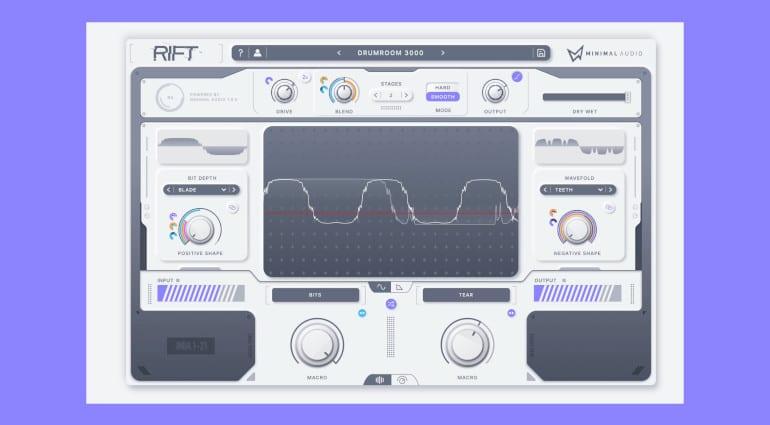The height and width of the screenshot is (425, 770).
Task: Open the Blade shape dropdown
Action: point(201,189)
